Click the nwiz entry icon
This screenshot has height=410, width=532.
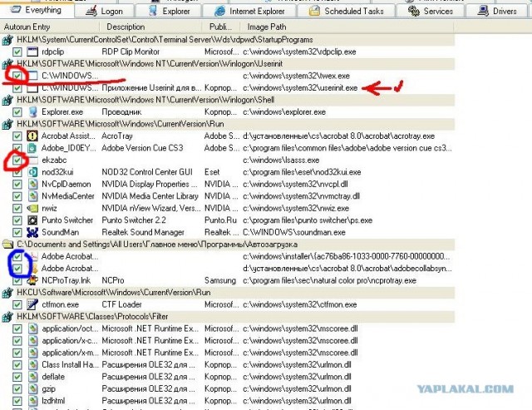32,208
